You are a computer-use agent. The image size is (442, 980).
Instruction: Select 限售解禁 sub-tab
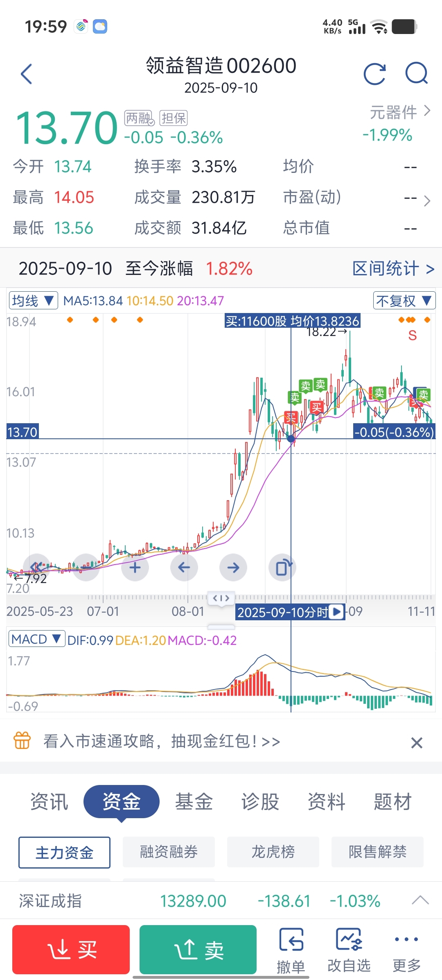coord(377,852)
